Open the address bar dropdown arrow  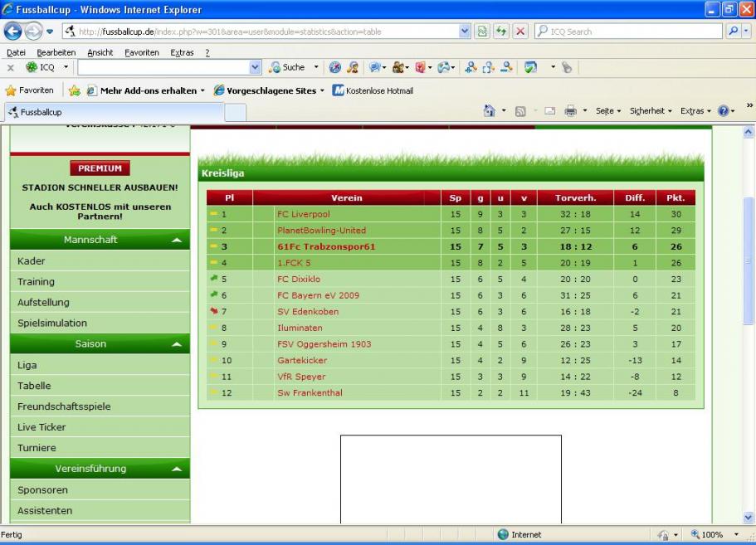(x=465, y=32)
